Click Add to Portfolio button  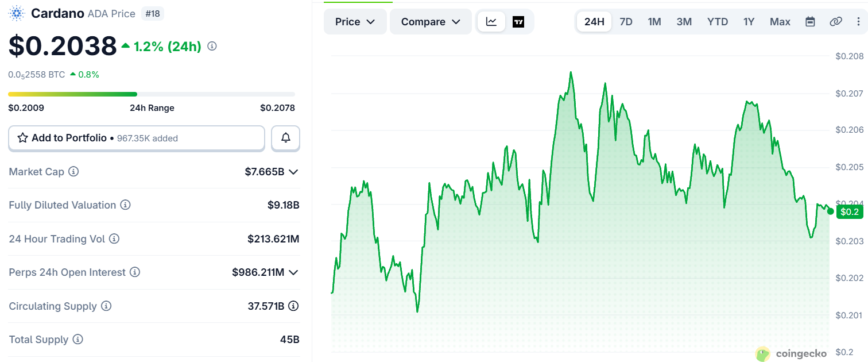coord(137,138)
